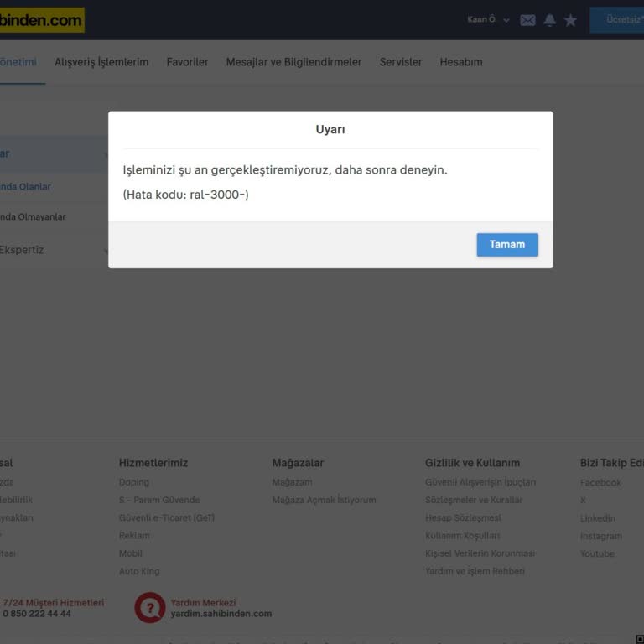Select the Olanlar sidebar item
Viewport: 644px width, 644px height.
tap(25, 186)
